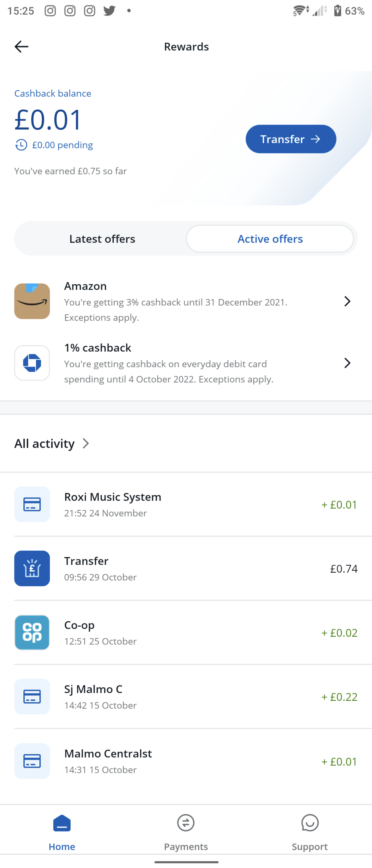
Task: Tap the Sj Malmo C card icon
Action: coord(32,696)
